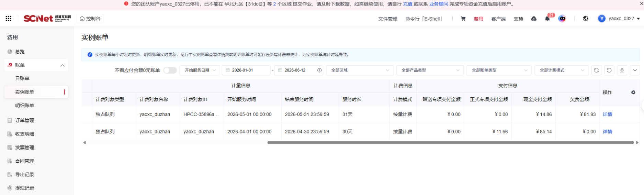Select 费用 in top navigation
This screenshot has height=195, width=644.
(478, 19)
